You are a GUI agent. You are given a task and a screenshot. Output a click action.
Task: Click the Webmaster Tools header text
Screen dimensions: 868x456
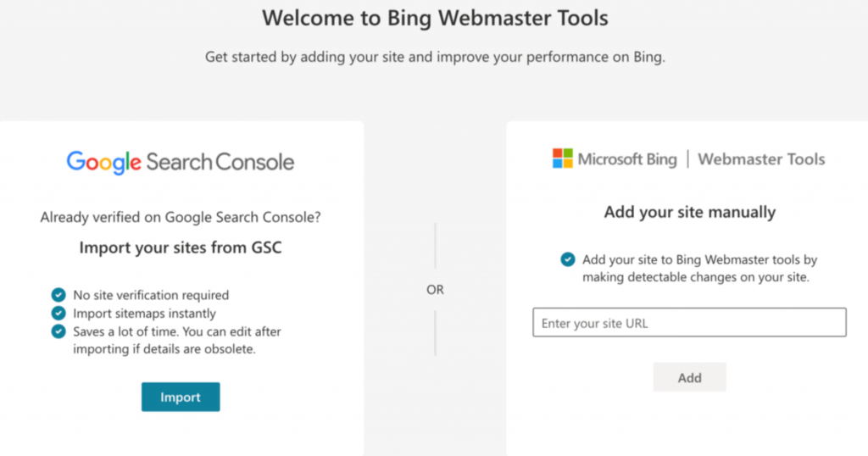click(x=761, y=159)
